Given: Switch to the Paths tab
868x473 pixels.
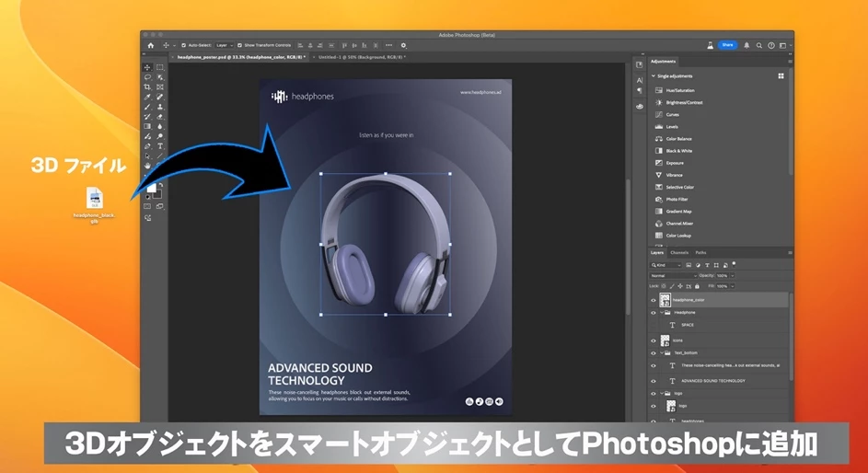Looking at the screenshot, I should tap(700, 253).
